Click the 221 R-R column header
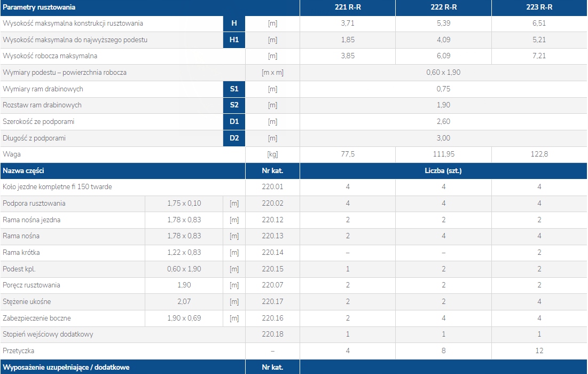Image resolution: width=588 pixels, height=374 pixels. pos(348,7)
